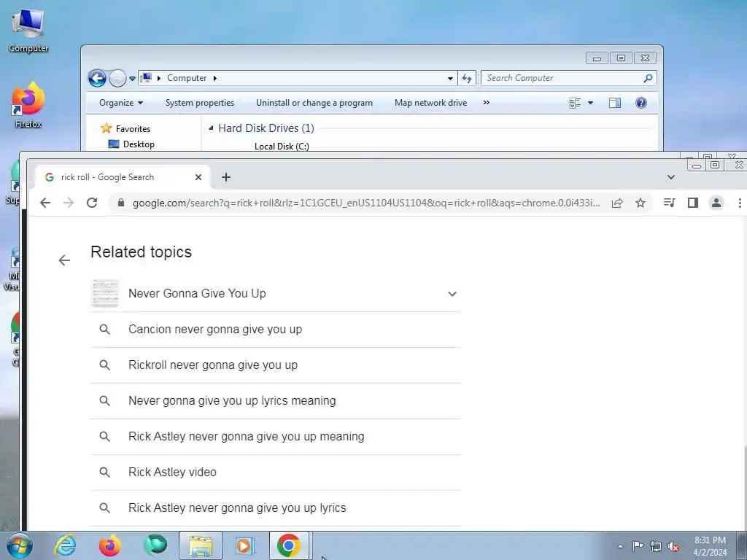Toggle the preview pane in Explorer
The height and width of the screenshot is (560, 747).
[x=615, y=103]
